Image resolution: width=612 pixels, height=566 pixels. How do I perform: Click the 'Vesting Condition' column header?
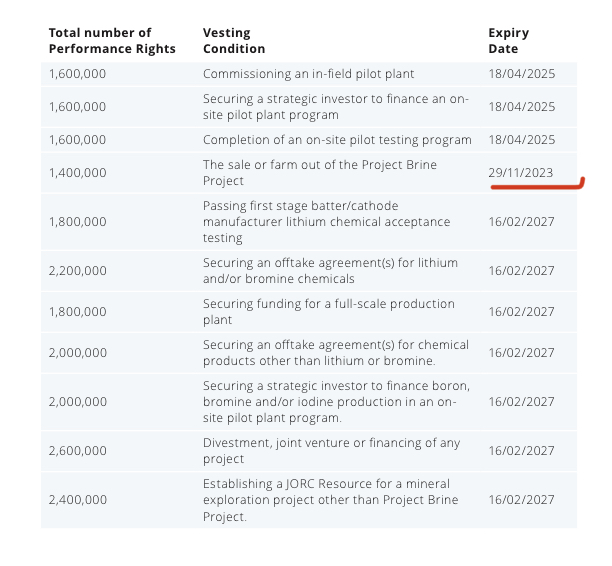coord(234,41)
